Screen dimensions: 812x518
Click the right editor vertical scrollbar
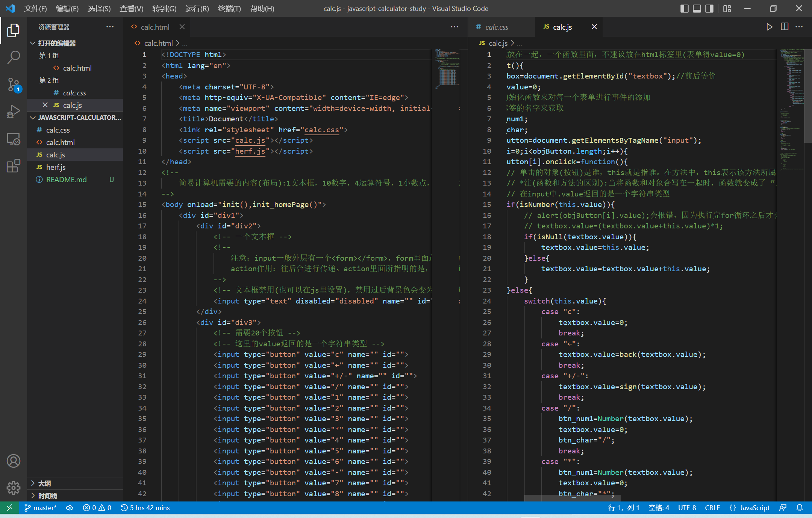click(808, 96)
